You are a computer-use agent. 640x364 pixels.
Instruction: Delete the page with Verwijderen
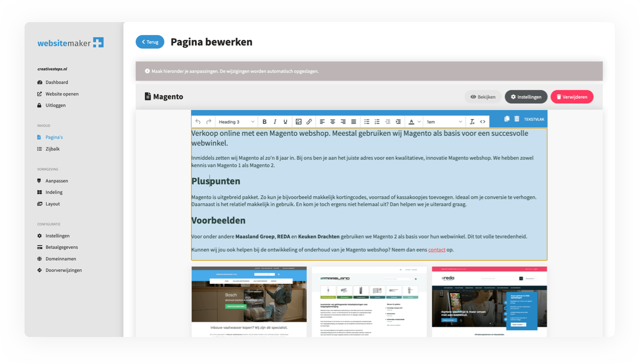[572, 97]
